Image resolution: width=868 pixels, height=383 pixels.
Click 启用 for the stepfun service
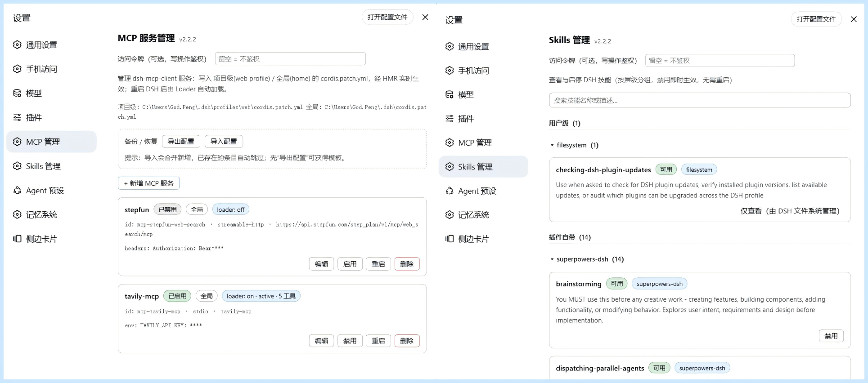(x=350, y=264)
